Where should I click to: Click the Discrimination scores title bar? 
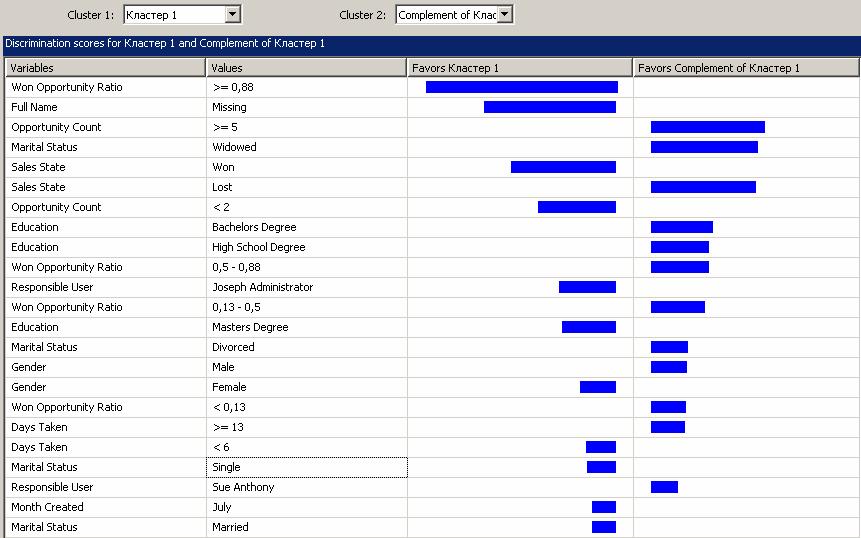tap(432, 44)
